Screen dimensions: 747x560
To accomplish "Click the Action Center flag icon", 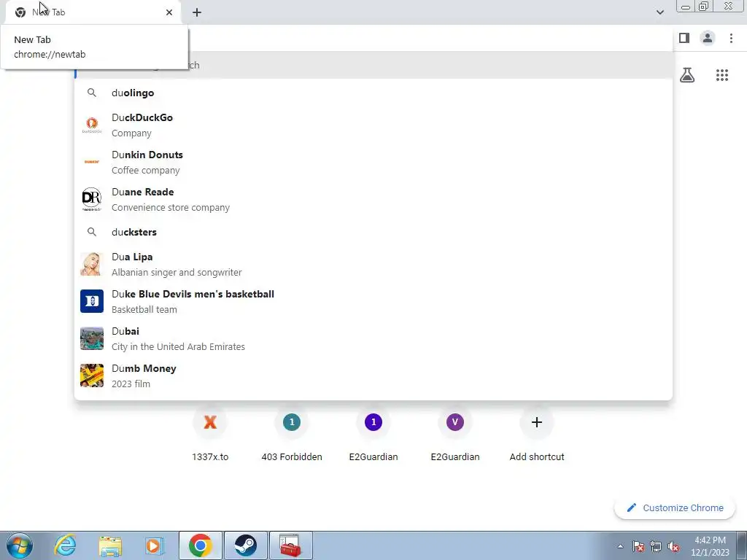I will (x=638, y=546).
